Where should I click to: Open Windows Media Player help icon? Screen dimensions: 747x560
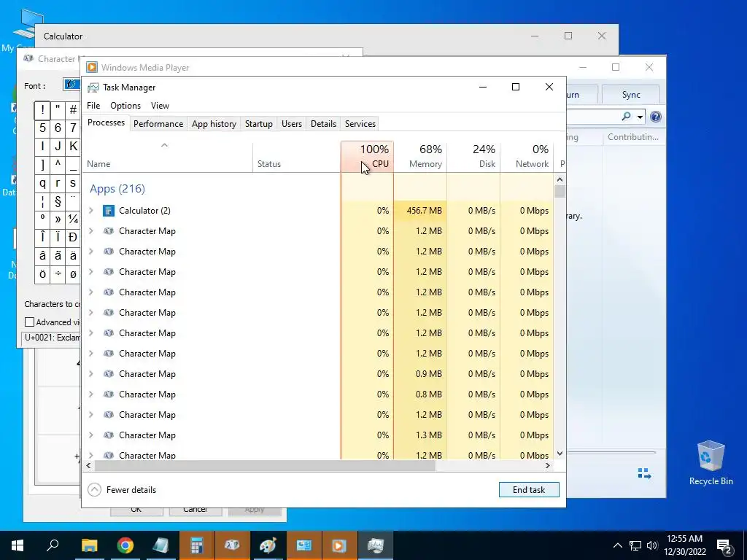click(x=656, y=117)
